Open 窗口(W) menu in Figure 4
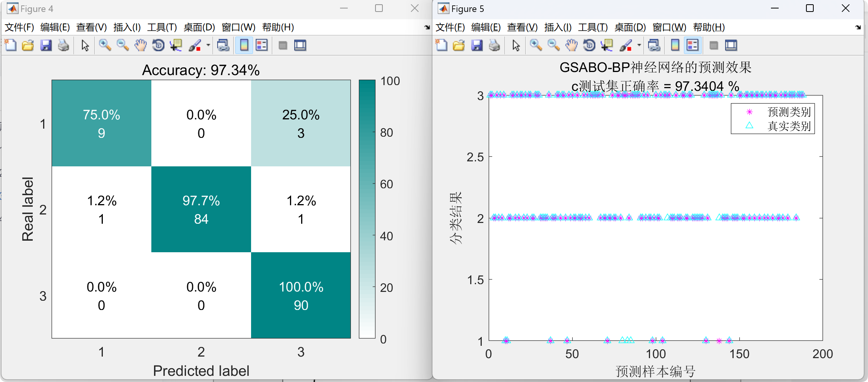 [238, 27]
